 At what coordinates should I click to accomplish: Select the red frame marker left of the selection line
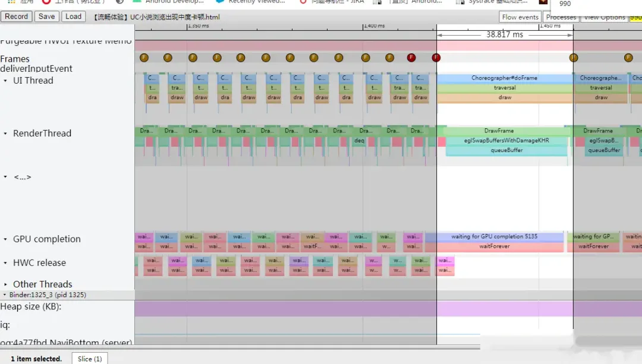pos(411,58)
